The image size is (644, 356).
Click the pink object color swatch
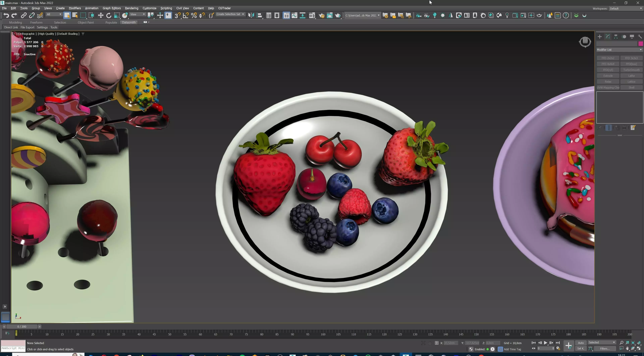pos(640,44)
